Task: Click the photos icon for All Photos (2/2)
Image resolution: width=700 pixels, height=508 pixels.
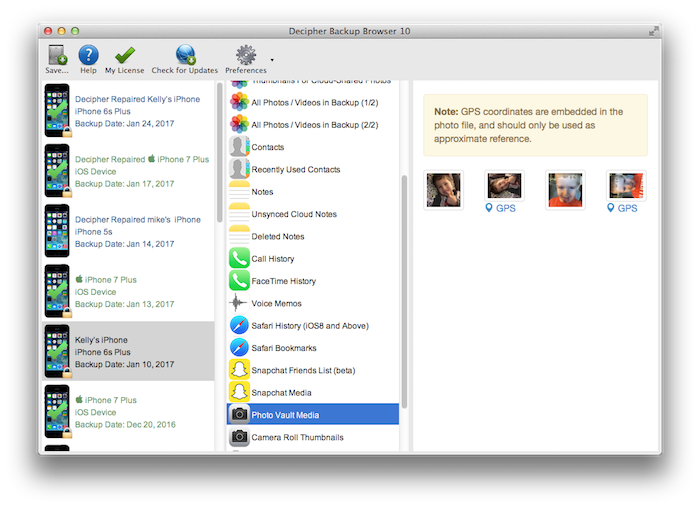Action: (239, 125)
